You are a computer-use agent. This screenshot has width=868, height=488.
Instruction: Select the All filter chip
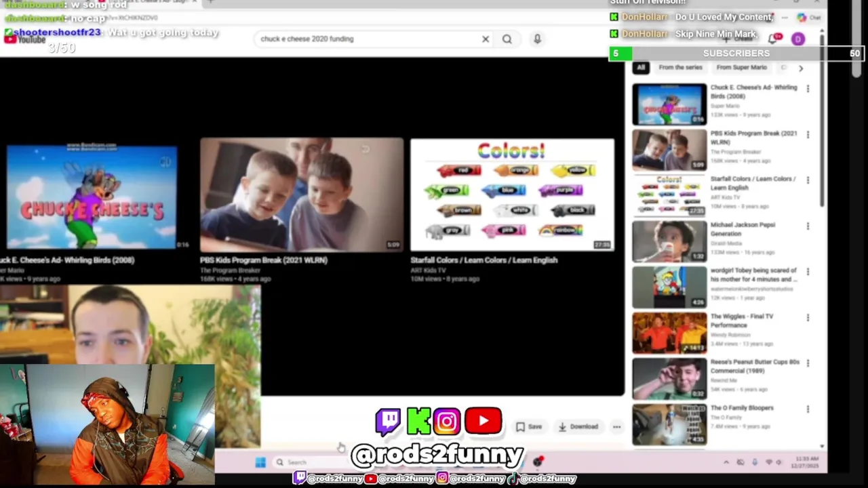click(x=641, y=68)
